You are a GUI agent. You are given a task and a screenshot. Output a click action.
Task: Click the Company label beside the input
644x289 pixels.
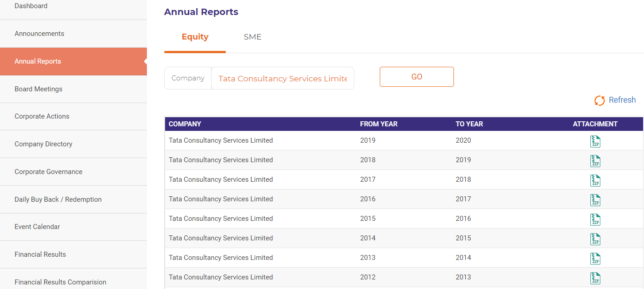188,78
